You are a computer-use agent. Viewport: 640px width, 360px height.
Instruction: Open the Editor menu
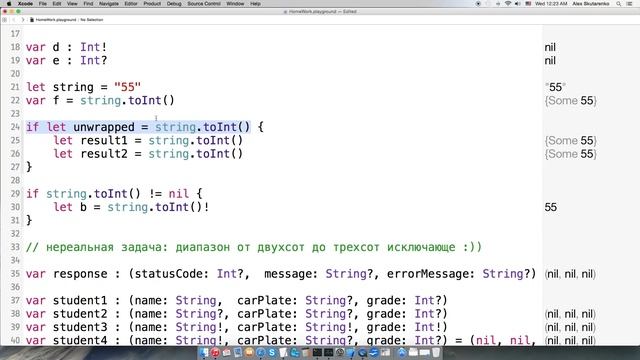click(131, 4)
